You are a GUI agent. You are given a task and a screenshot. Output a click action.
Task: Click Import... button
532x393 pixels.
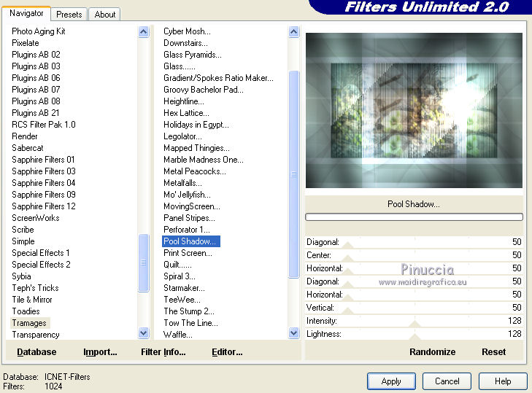[x=100, y=352]
